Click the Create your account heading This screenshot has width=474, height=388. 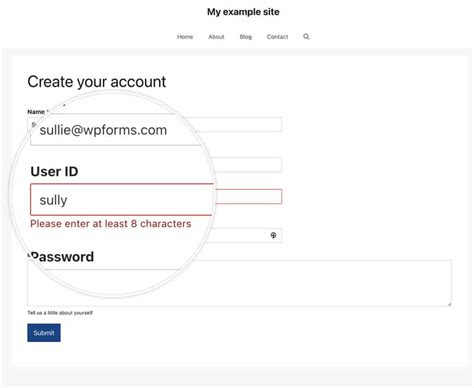tap(97, 82)
